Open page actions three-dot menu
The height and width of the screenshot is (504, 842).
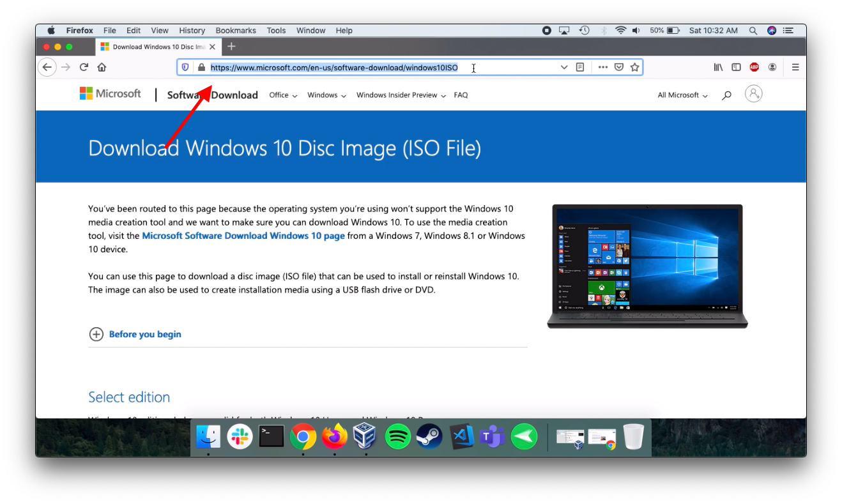(x=603, y=67)
